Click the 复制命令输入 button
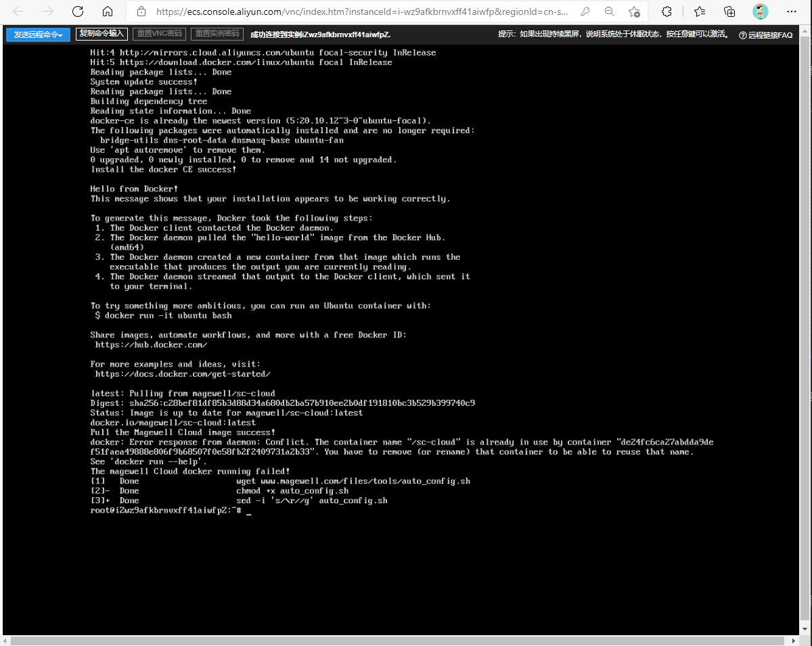 click(101, 34)
